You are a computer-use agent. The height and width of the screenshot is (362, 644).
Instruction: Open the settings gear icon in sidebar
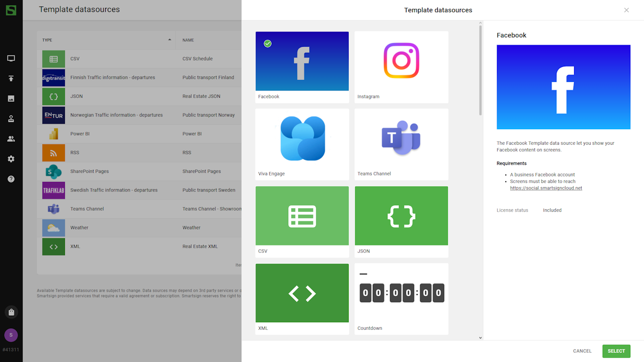pos(11,159)
